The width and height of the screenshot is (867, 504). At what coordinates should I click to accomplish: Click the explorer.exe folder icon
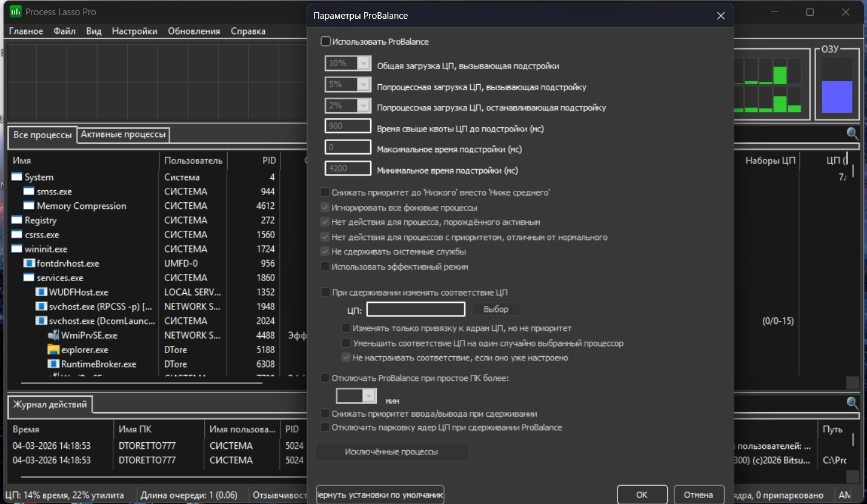53,350
